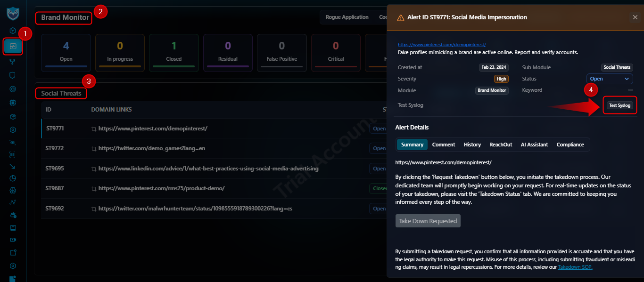Screen dimensions: 644x282
Task: Open the diagonal arrow sidebar icon
Action: point(13,166)
